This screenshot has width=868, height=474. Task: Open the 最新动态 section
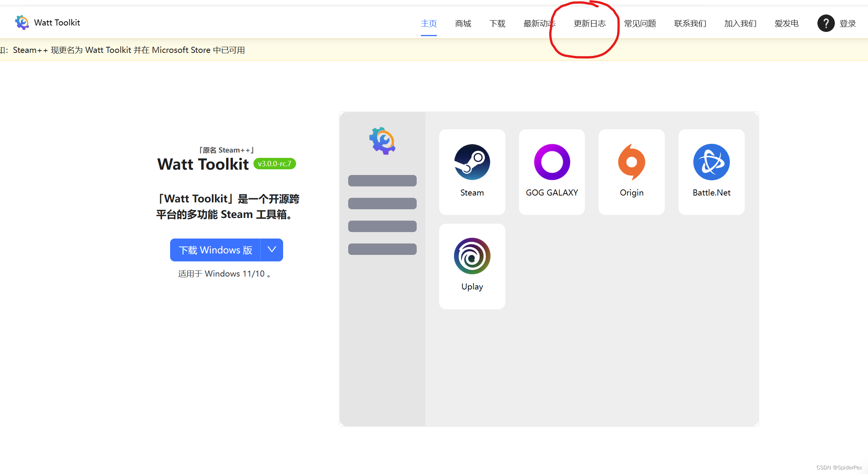[540, 23]
